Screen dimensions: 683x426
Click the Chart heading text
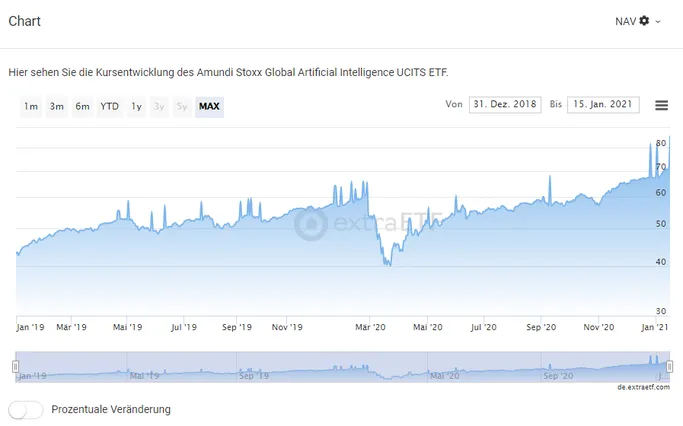[x=24, y=21]
